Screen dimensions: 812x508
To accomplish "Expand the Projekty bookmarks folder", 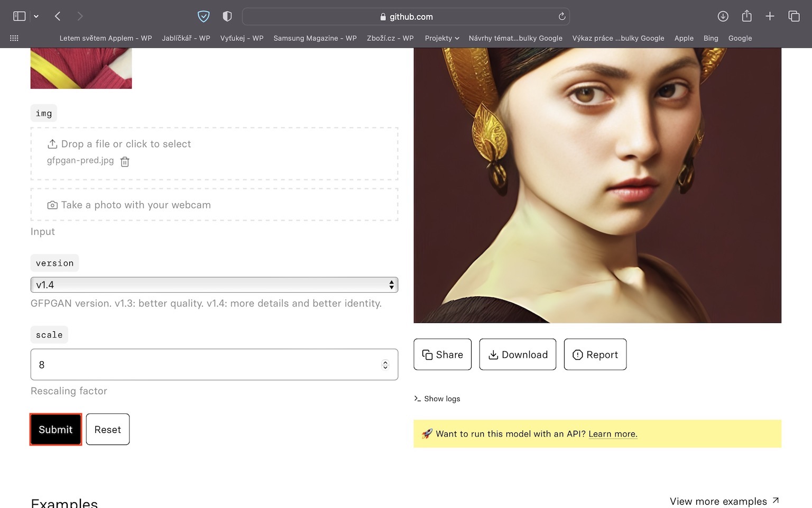I will [442, 38].
